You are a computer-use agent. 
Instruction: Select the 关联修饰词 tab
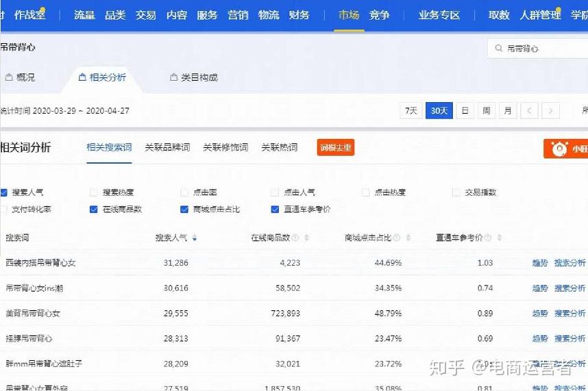pos(225,147)
